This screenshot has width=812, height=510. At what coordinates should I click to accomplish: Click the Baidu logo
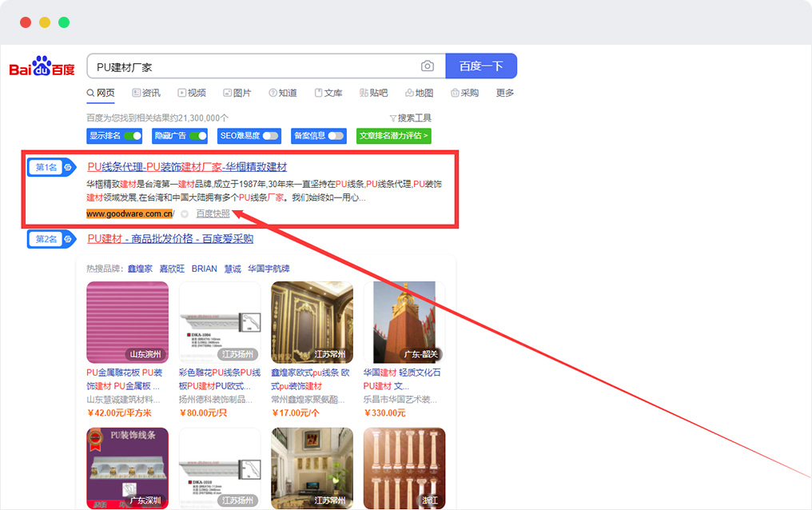click(42, 66)
